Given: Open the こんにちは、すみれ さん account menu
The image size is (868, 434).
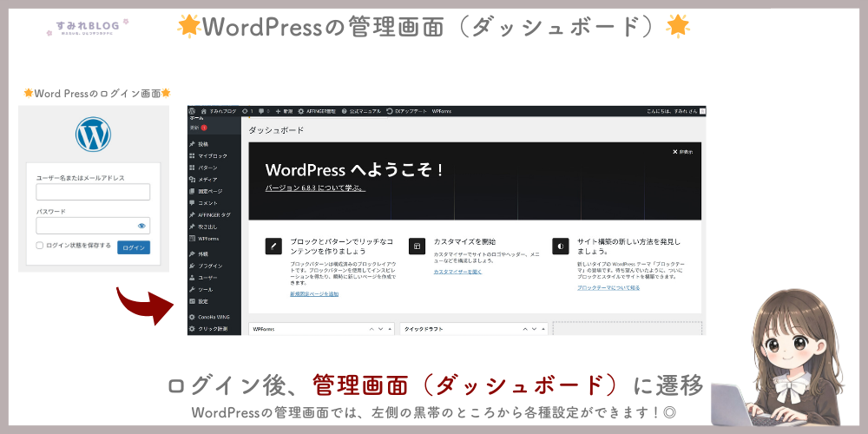Looking at the screenshot, I should pos(675,111).
